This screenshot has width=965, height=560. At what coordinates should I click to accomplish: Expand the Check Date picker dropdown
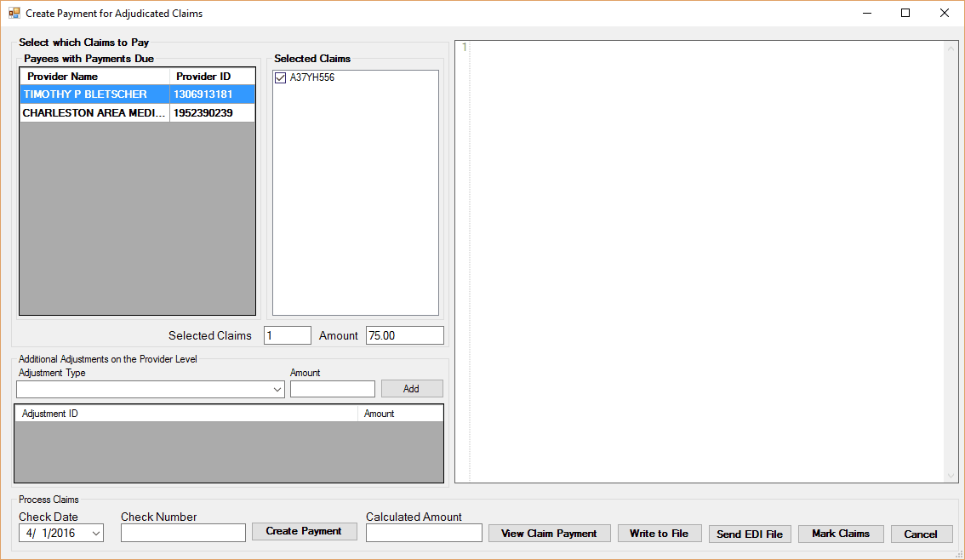click(x=95, y=534)
